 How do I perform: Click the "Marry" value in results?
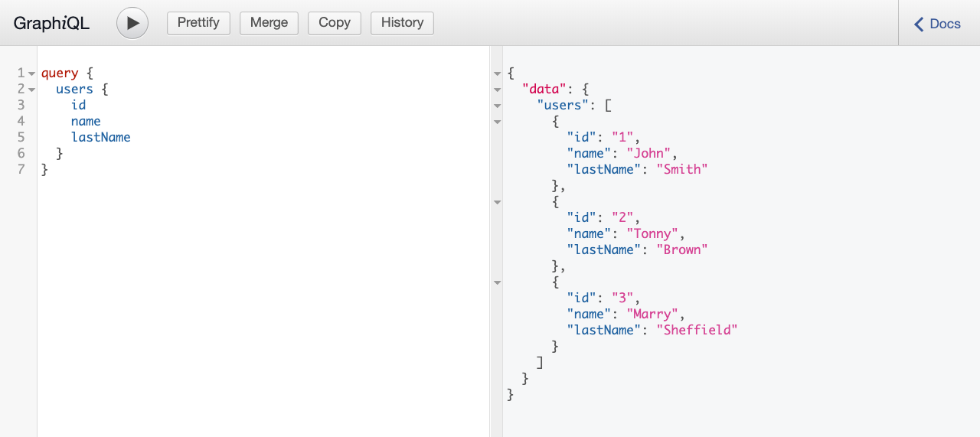[x=653, y=315]
